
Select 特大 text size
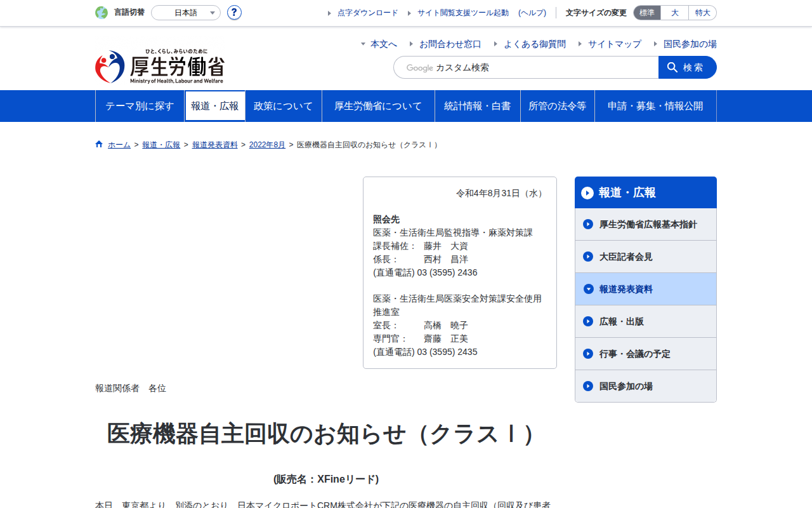(x=703, y=13)
